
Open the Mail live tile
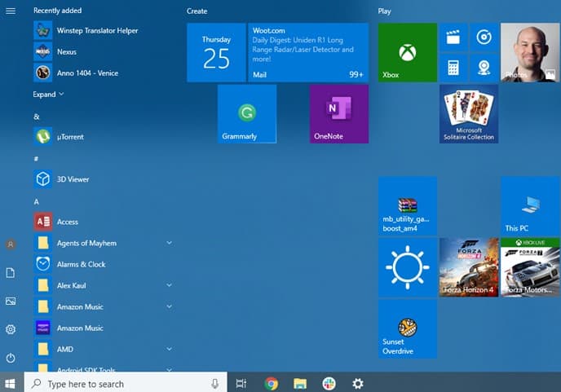click(308, 53)
